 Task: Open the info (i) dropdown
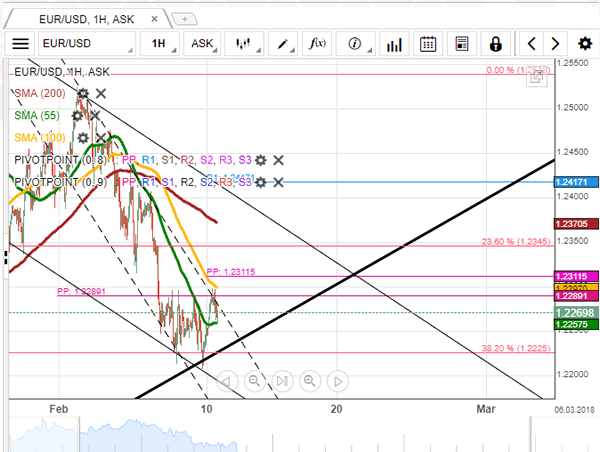coord(355,44)
